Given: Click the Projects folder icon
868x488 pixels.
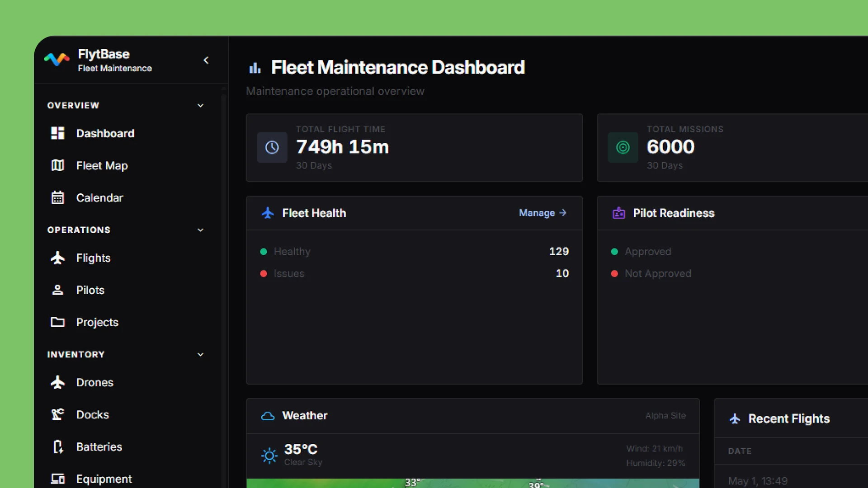Looking at the screenshot, I should (x=57, y=322).
